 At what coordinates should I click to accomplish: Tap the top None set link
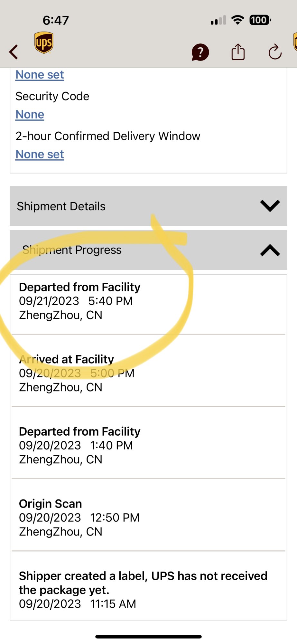click(x=40, y=75)
